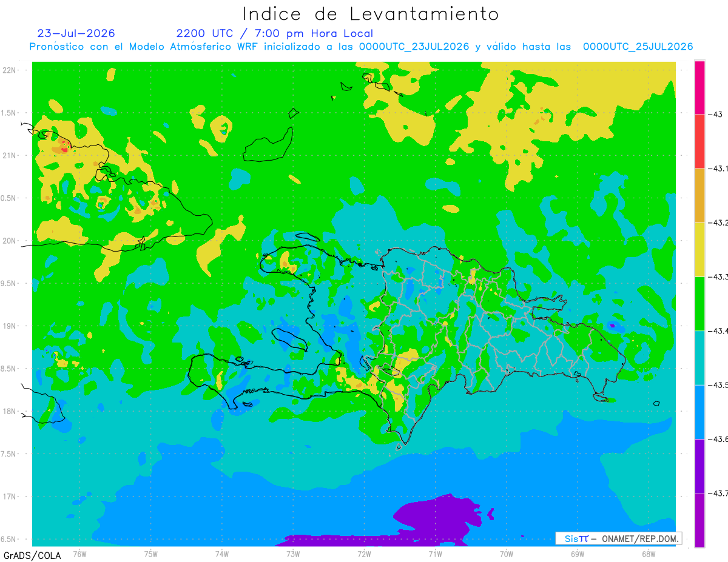Click the '-43.5' legend value
Viewport: 728px width, 562px height.
[x=718, y=385]
